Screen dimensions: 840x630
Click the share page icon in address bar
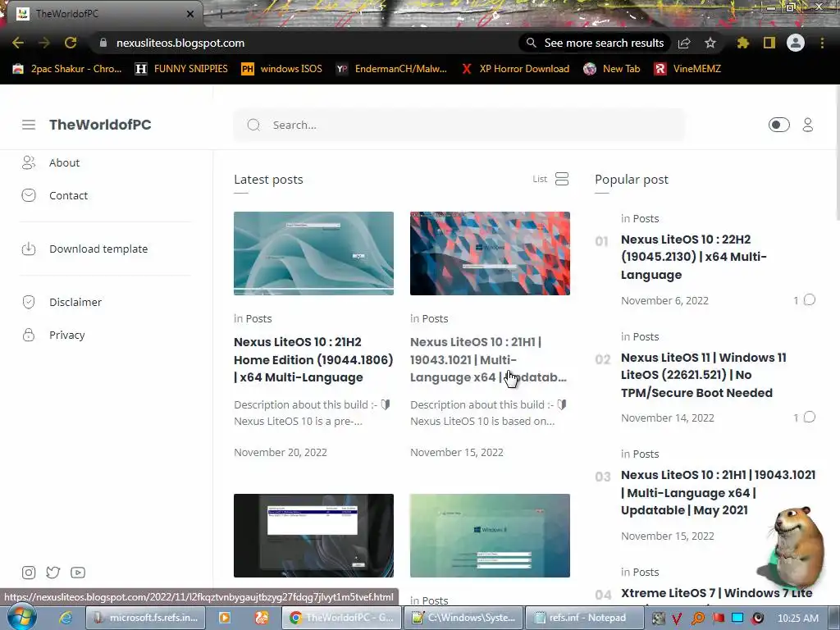tap(684, 43)
